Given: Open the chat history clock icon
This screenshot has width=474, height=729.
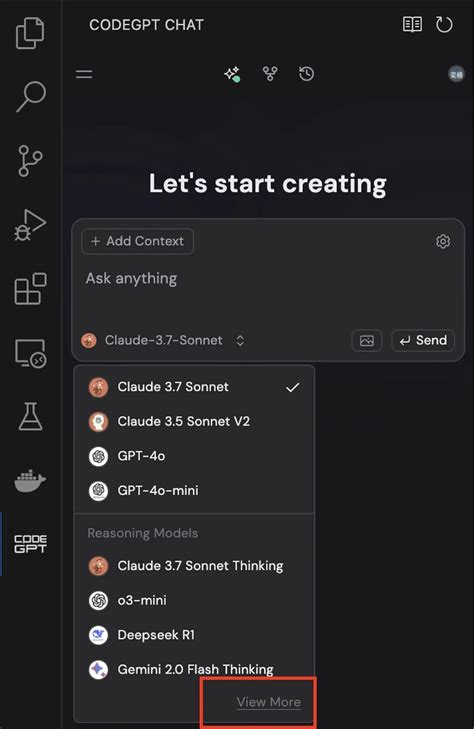Looking at the screenshot, I should (x=306, y=73).
